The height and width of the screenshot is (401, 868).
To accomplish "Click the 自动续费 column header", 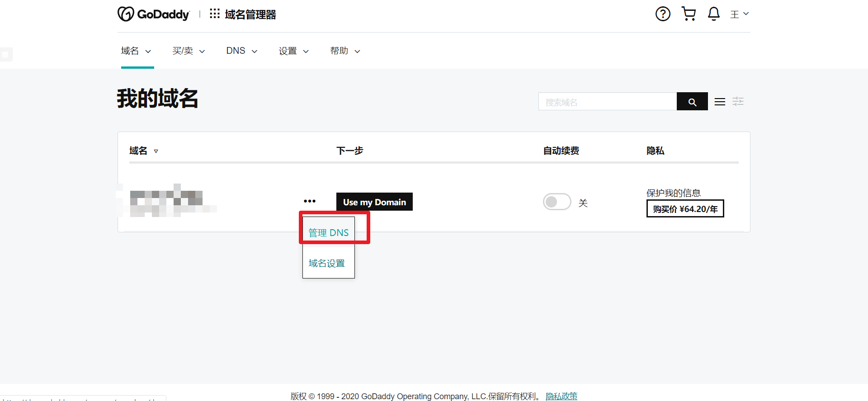I will coord(561,151).
